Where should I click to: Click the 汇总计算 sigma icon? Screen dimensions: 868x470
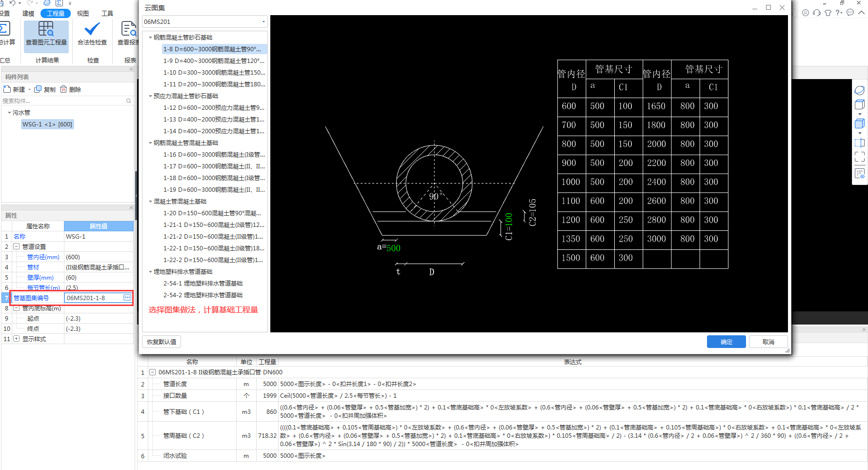point(5,29)
